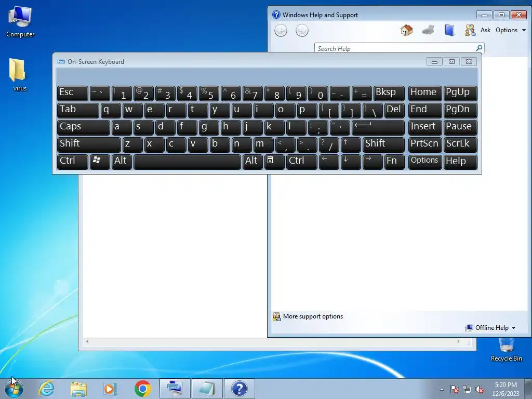Switch to the Notepad taskbar button
Image resolution: width=532 pixels, height=399 pixels.
click(x=207, y=389)
